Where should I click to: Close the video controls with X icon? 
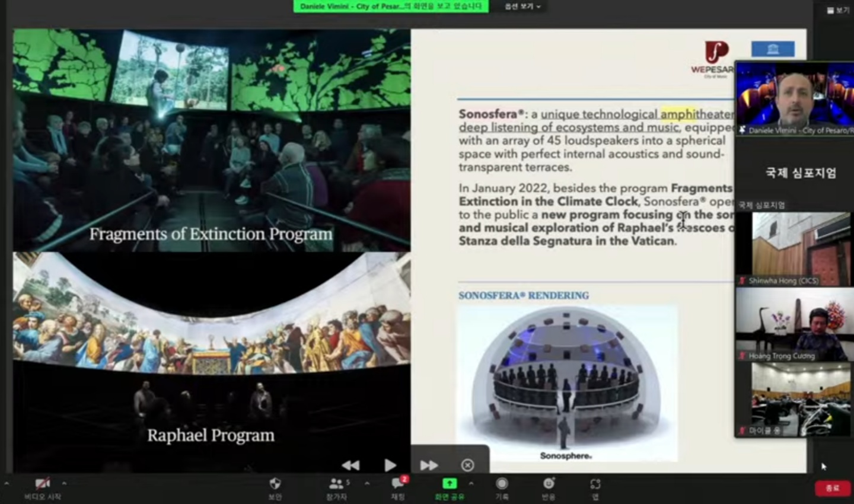pyautogui.click(x=467, y=465)
